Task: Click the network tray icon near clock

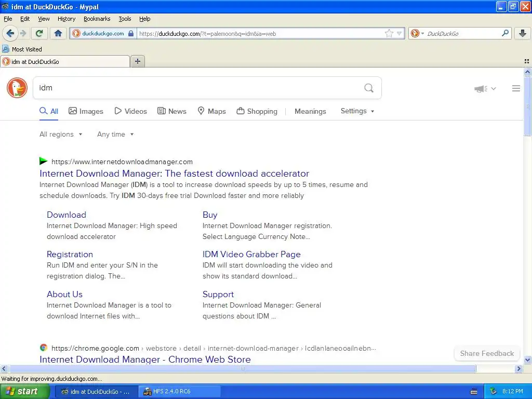Action: (493, 392)
